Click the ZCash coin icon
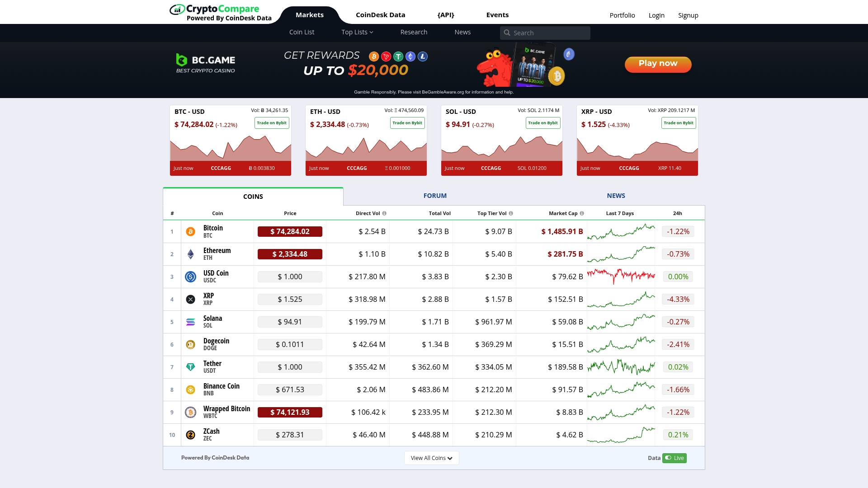This screenshot has width=868, height=488. tap(191, 435)
